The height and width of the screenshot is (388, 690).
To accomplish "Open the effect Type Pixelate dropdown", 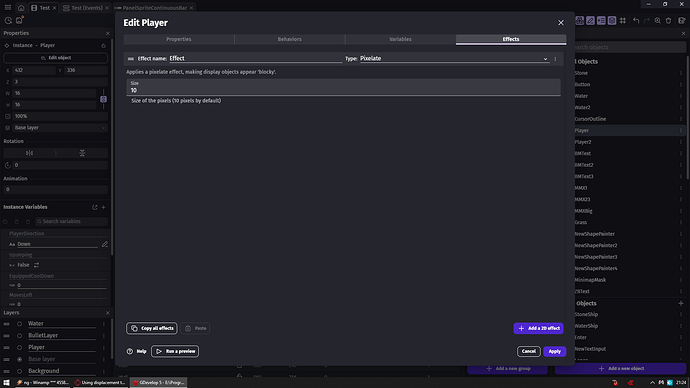I will [455, 59].
